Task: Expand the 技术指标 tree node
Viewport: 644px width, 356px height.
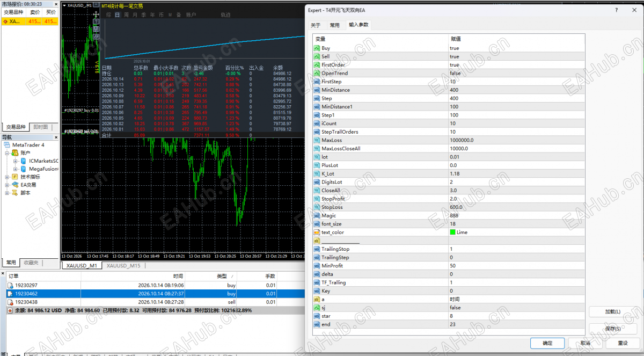Action: point(7,177)
